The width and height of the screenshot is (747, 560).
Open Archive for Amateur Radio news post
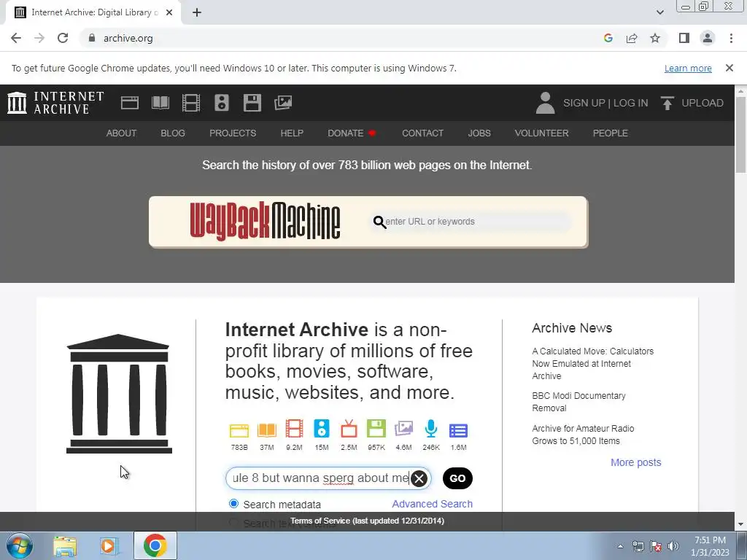[x=583, y=435]
